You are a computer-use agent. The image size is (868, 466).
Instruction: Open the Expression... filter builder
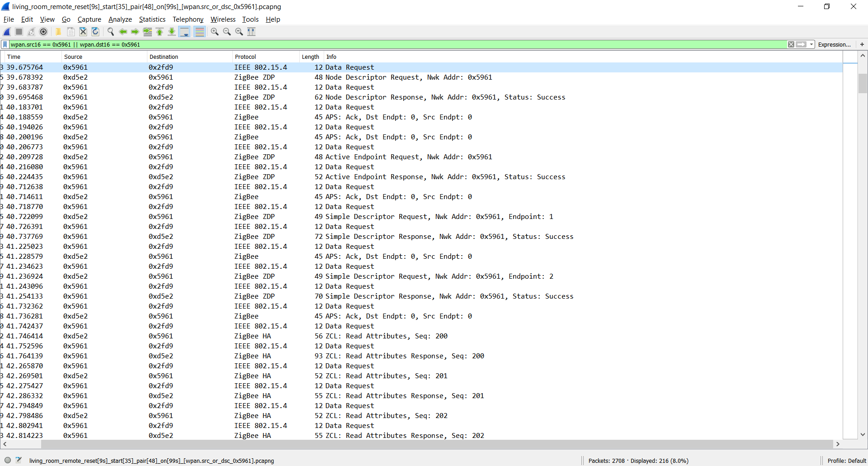point(834,44)
